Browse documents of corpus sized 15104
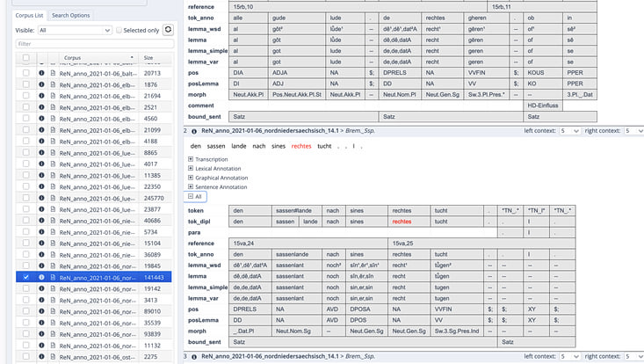Image resolution: width=644 pixels, height=364 pixels. coord(53,244)
